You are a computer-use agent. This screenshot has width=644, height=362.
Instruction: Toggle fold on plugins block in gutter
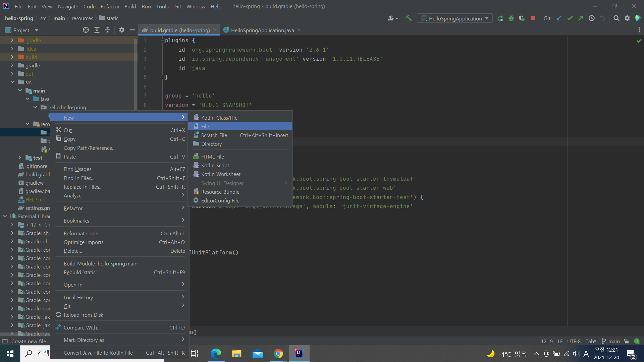[162, 41]
